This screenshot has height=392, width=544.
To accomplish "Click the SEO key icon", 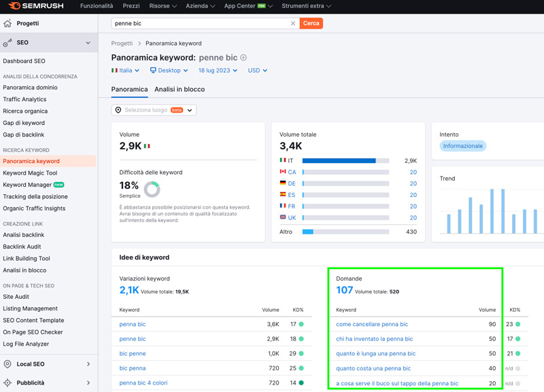I will [x=7, y=43].
